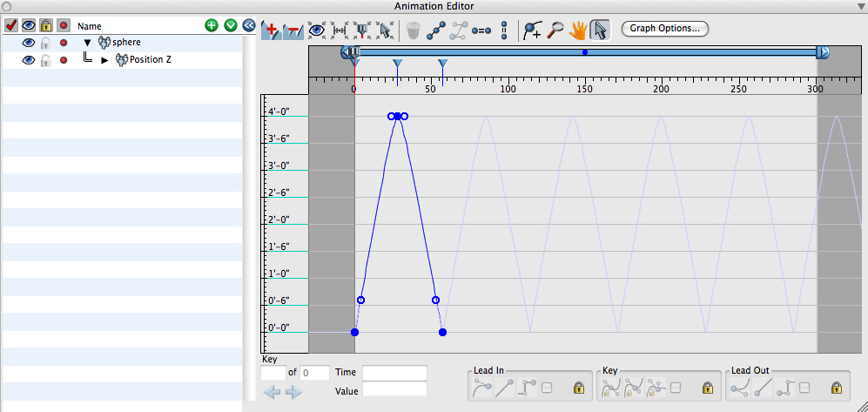Click the time range slider left handle
Screen dimensions: 868x412
click(347, 52)
